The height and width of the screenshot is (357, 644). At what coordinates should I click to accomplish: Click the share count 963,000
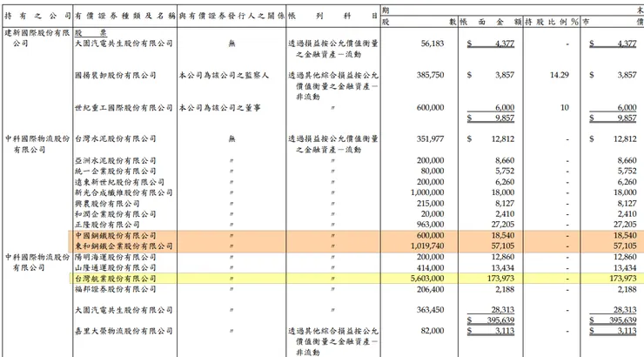click(430, 226)
